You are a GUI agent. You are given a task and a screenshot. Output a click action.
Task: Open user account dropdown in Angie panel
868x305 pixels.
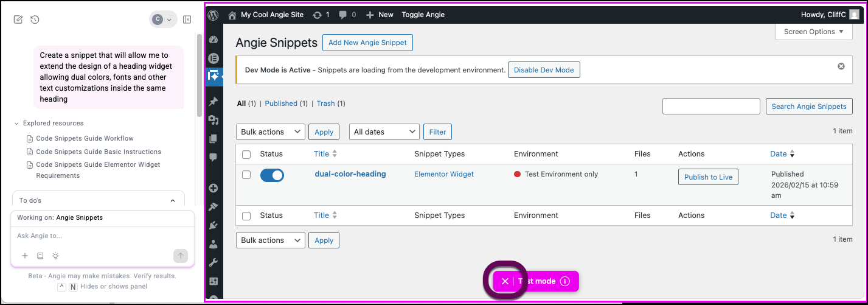[164, 19]
